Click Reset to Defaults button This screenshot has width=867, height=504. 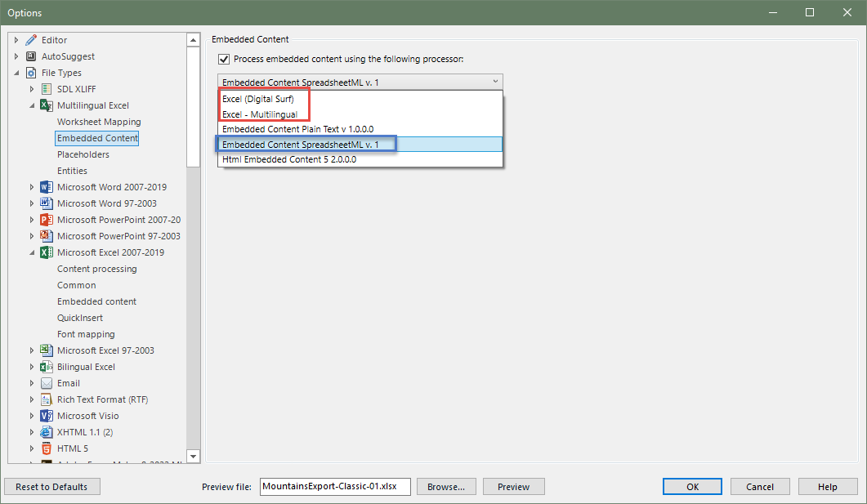[52, 487]
